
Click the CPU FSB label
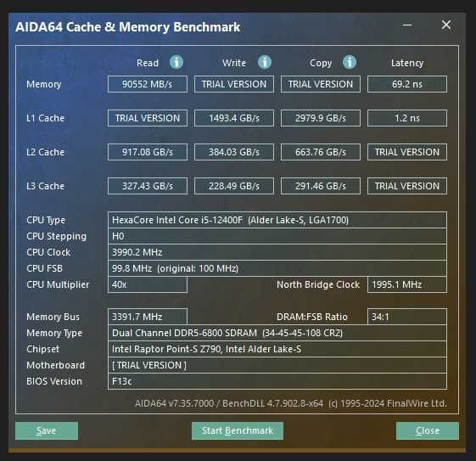tap(44, 268)
